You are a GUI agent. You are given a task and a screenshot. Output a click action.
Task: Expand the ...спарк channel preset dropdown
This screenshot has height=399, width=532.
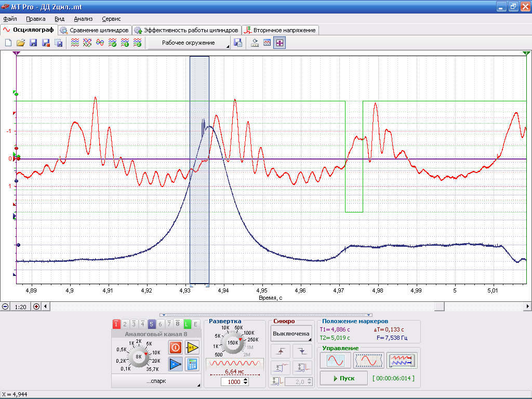[156, 381]
